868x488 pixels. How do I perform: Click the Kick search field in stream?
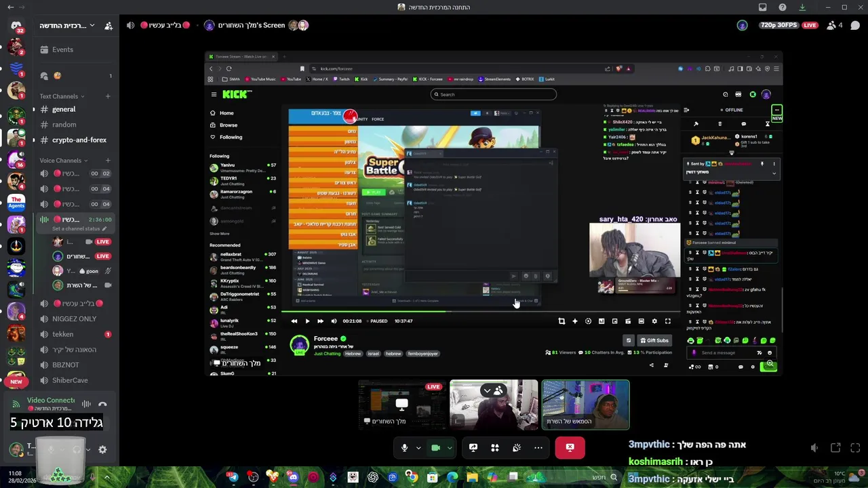pyautogui.click(x=494, y=94)
